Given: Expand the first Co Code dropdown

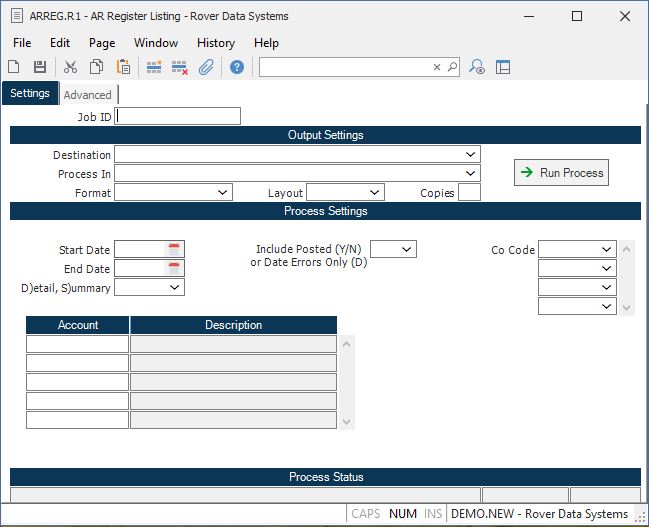Looking at the screenshot, I should (606, 250).
